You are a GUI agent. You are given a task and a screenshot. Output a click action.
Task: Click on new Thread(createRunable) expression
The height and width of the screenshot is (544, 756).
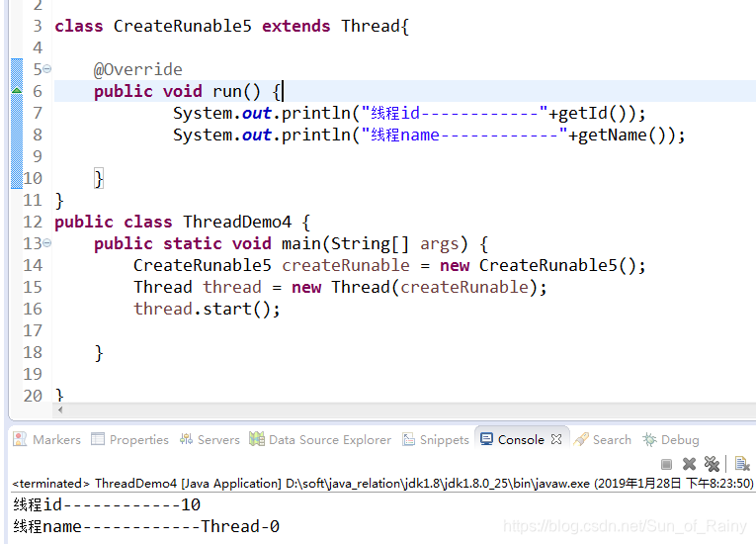click(x=414, y=287)
